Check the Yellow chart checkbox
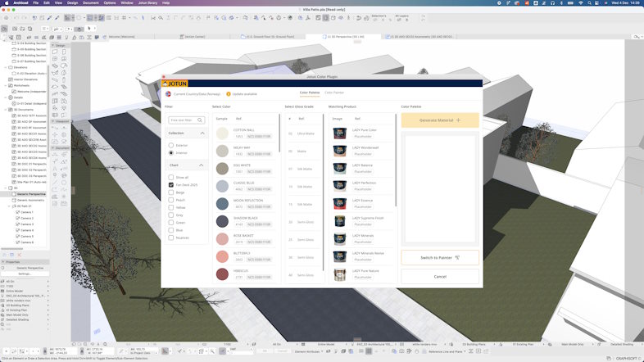 171,207
